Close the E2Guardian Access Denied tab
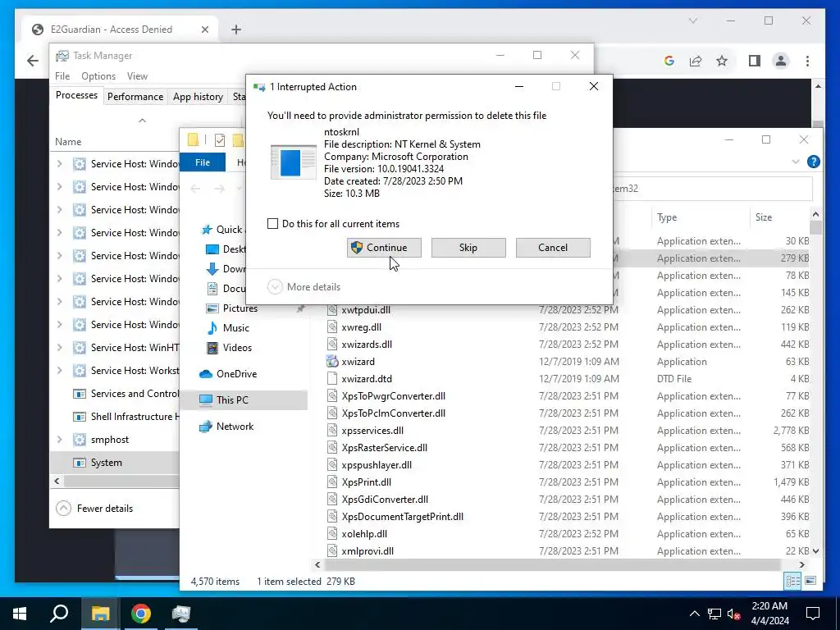The image size is (840, 630). (204, 30)
